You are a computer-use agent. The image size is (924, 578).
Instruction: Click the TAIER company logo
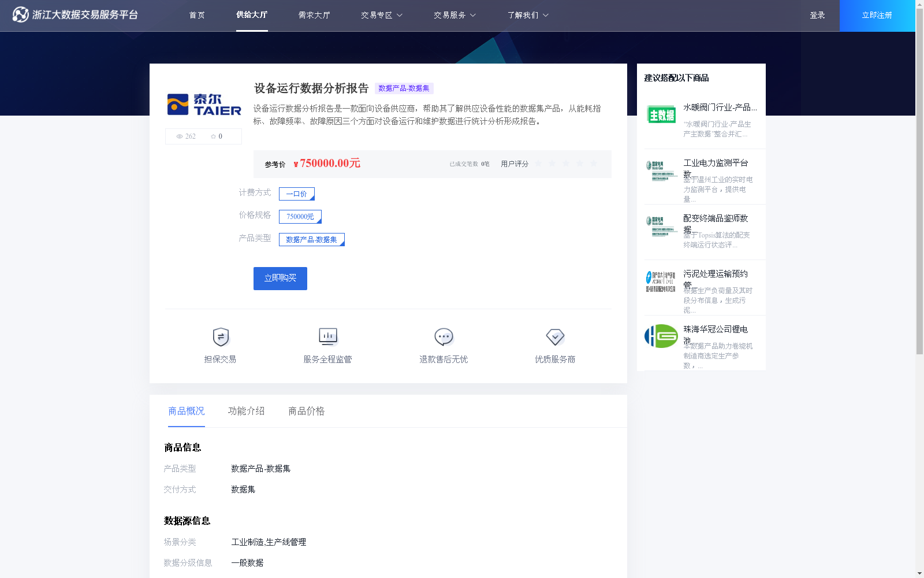tap(204, 105)
